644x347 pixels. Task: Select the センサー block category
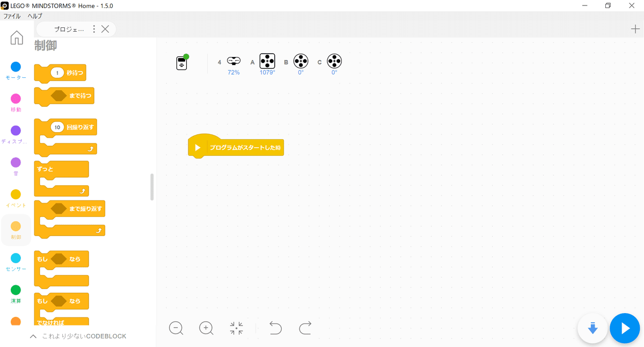(x=16, y=262)
